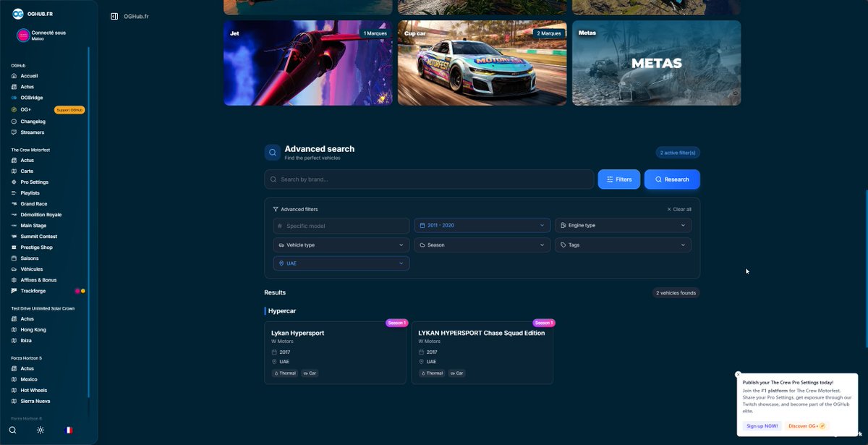The width and height of the screenshot is (868, 445).
Task: Click the Affixes & Bonus icon
Action: (14, 280)
